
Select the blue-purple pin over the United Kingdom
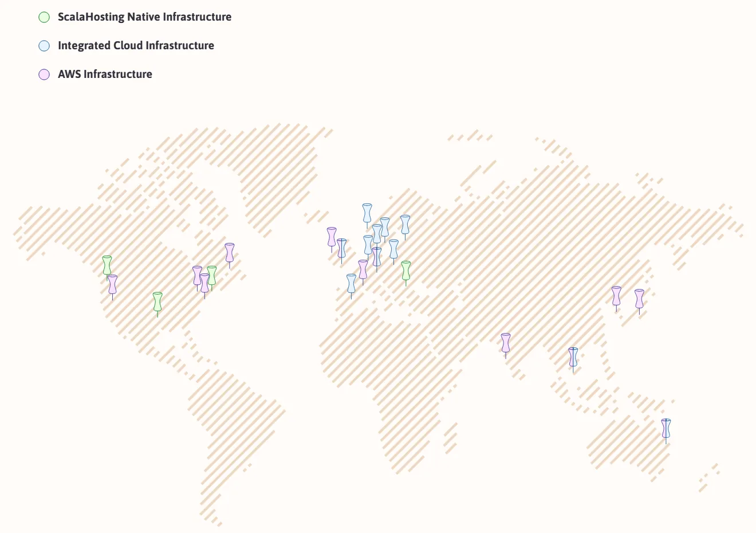pos(342,250)
